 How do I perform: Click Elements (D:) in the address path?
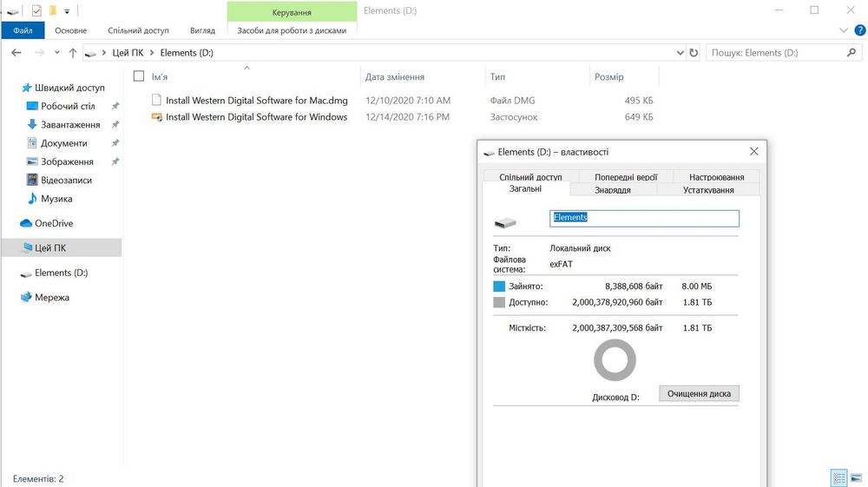pyautogui.click(x=187, y=53)
